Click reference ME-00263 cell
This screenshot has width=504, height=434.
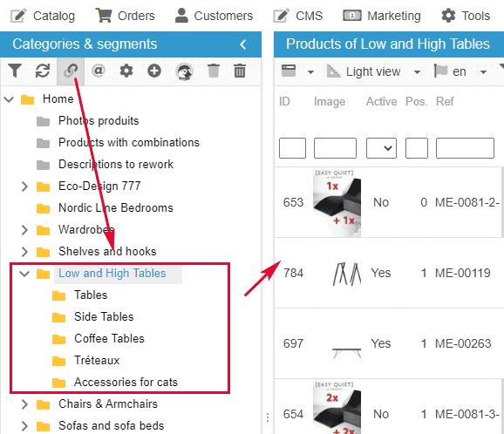463,343
